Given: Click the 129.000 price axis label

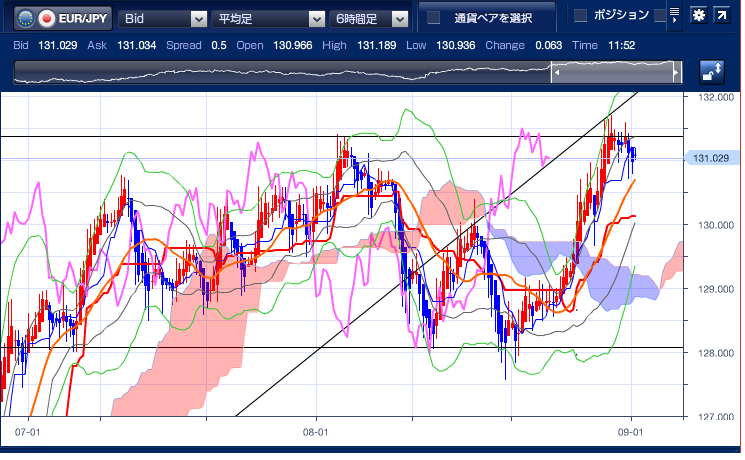Looking at the screenshot, I should click(x=716, y=289).
